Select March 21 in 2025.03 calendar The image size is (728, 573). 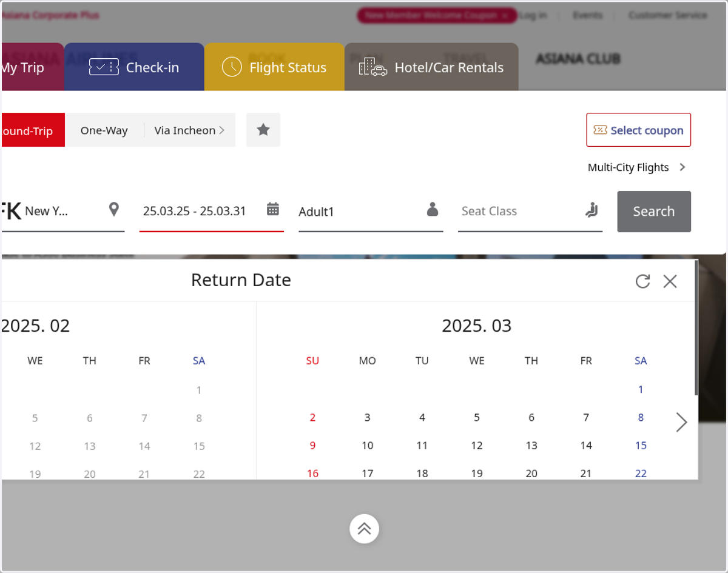(586, 473)
